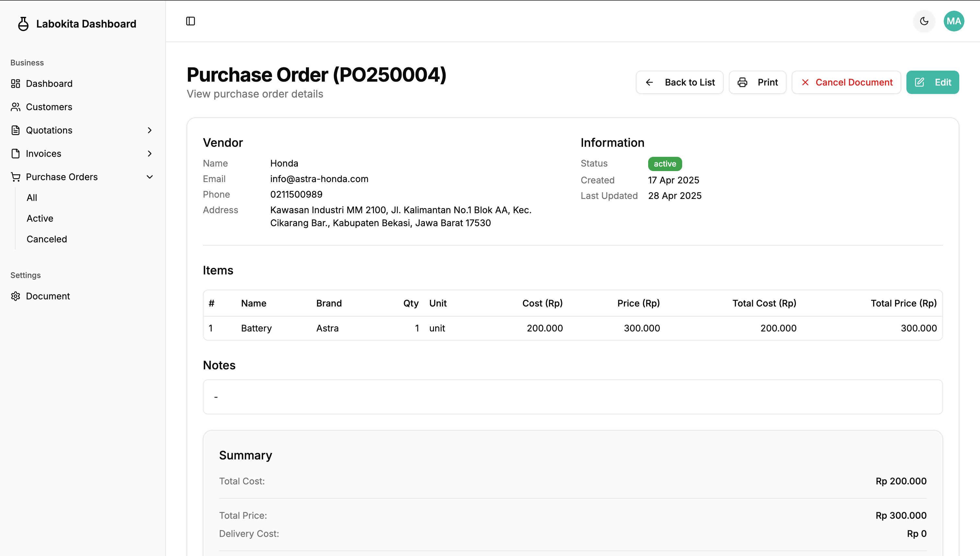Screen dimensions: 980x556
Task: Select Purchase Orders in sidebar
Action: pos(83,177)
